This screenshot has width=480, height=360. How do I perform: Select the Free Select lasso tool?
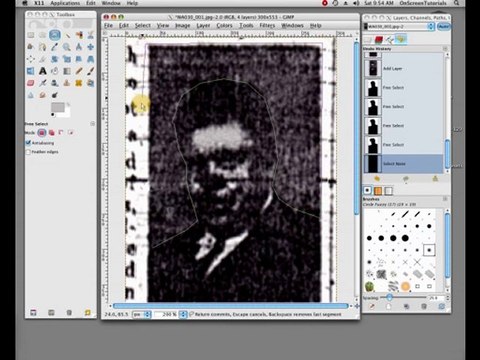point(55,35)
